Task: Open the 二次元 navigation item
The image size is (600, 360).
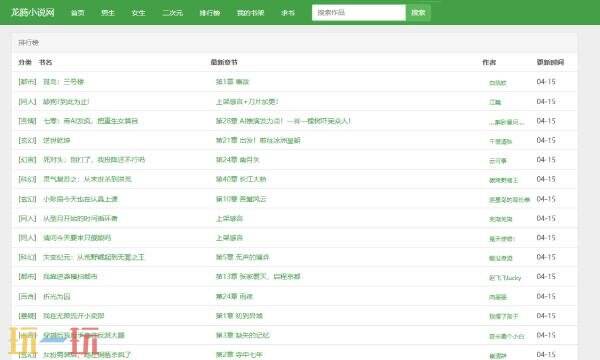Action: 173,13
